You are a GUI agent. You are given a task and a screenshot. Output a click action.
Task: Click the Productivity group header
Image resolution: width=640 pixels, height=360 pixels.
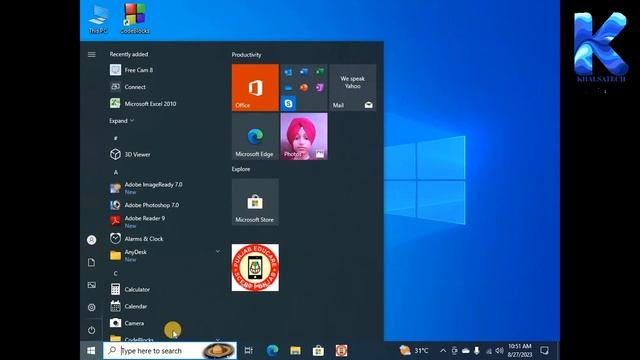[247, 55]
